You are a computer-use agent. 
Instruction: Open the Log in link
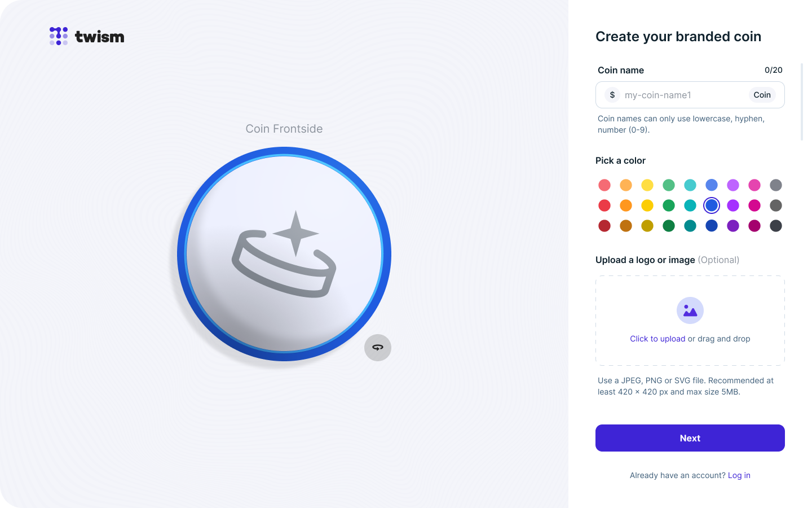tap(739, 475)
